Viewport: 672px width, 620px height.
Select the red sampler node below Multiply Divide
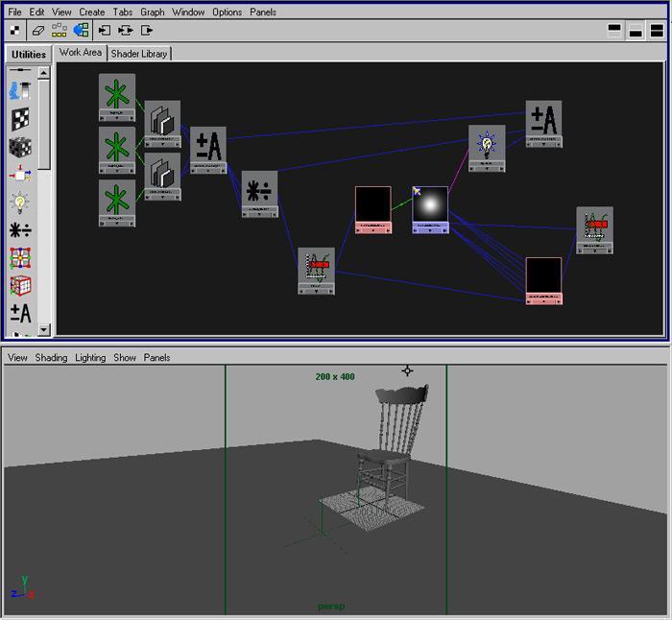click(316, 271)
